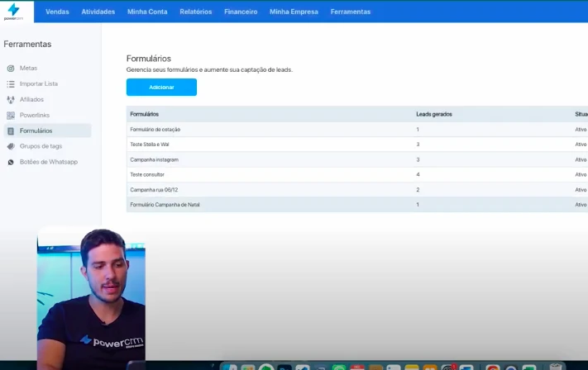The height and width of the screenshot is (370, 588).
Task: Click the presenter webcam video overlay
Action: coord(91,298)
